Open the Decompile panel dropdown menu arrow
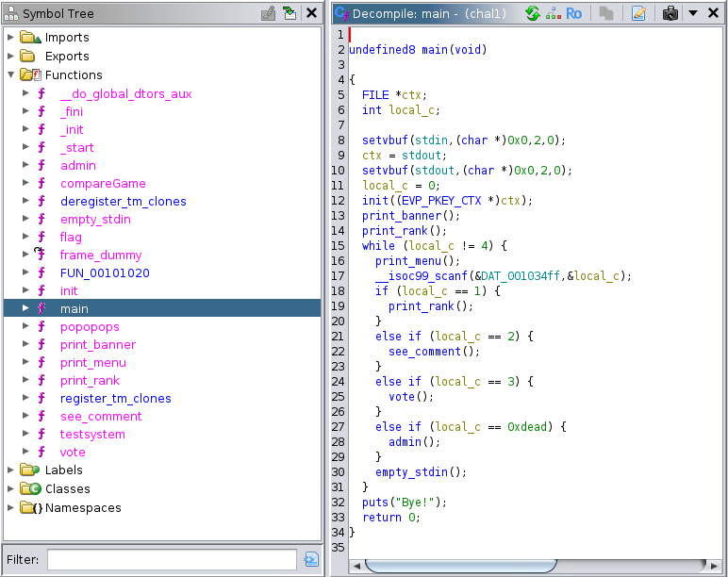Viewport: 728px width, 577px height. pos(693,13)
